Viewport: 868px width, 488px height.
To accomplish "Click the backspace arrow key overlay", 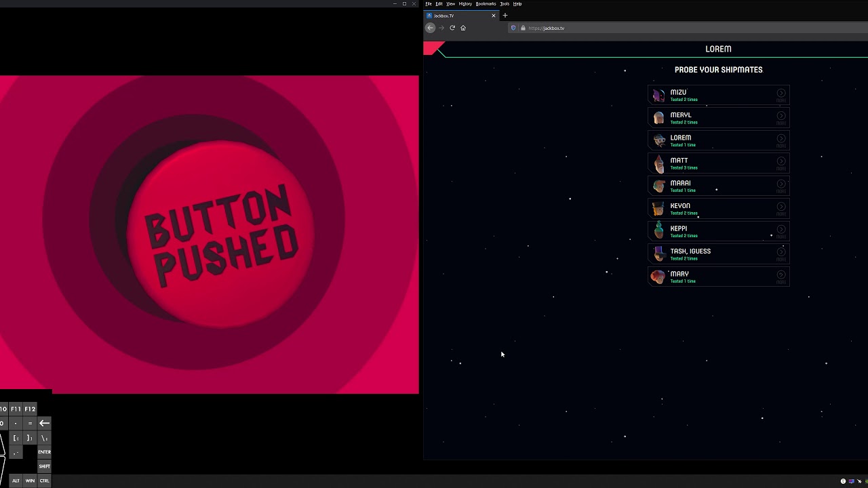I will point(44,423).
